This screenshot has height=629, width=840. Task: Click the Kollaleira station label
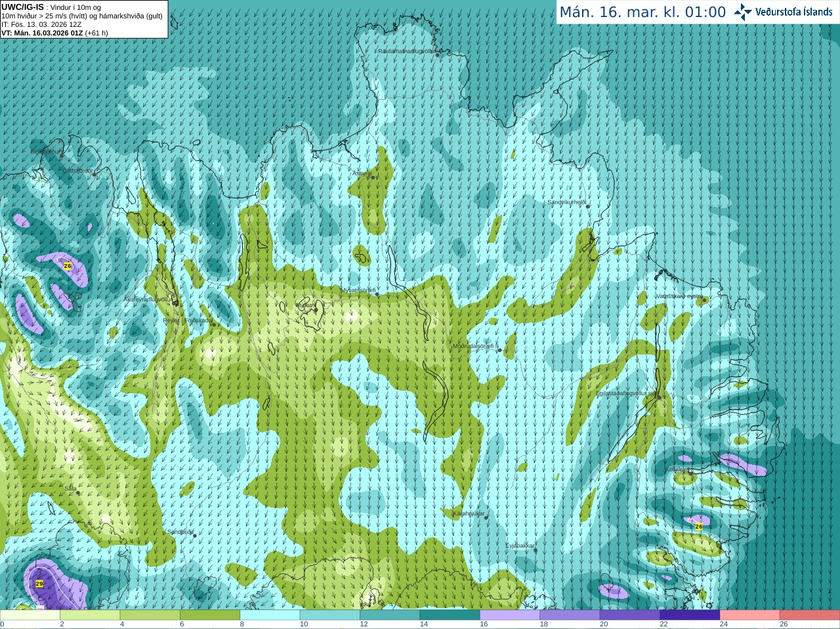(x=678, y=469)
